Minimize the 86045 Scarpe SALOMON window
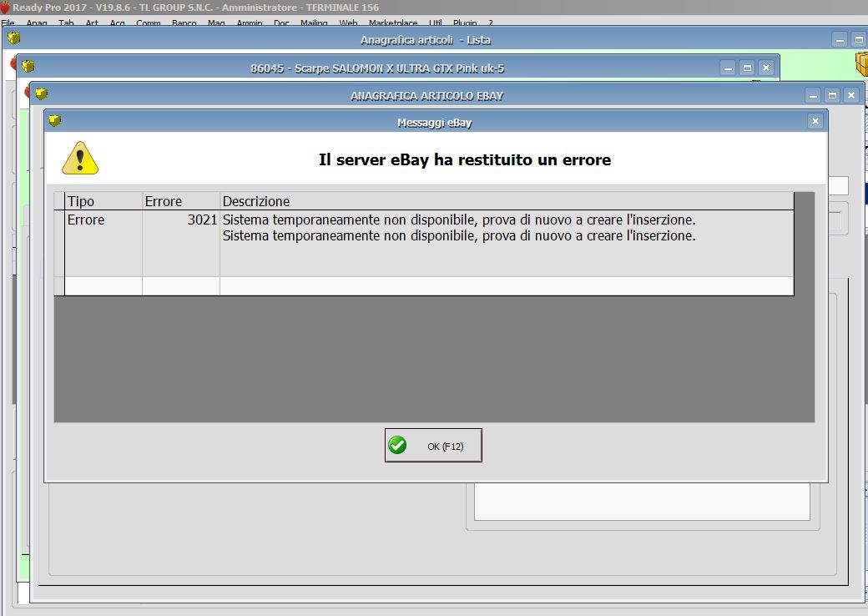The image size is (868, 616). coord(728,68)
